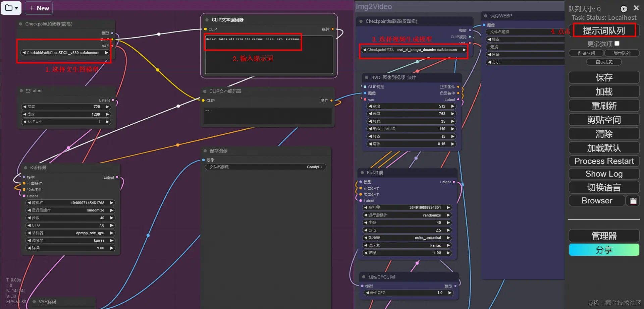The height and width of the screenshot is (309, 644).
Task: Click Show Log button
Action: (x=604, y=174)
